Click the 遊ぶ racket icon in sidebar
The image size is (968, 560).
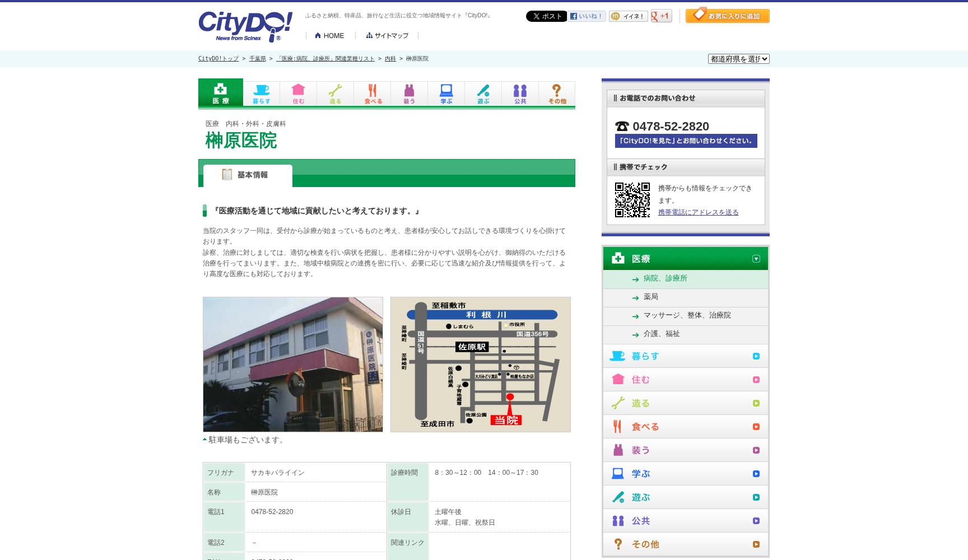pyautogui.click(x=618, y=497)
